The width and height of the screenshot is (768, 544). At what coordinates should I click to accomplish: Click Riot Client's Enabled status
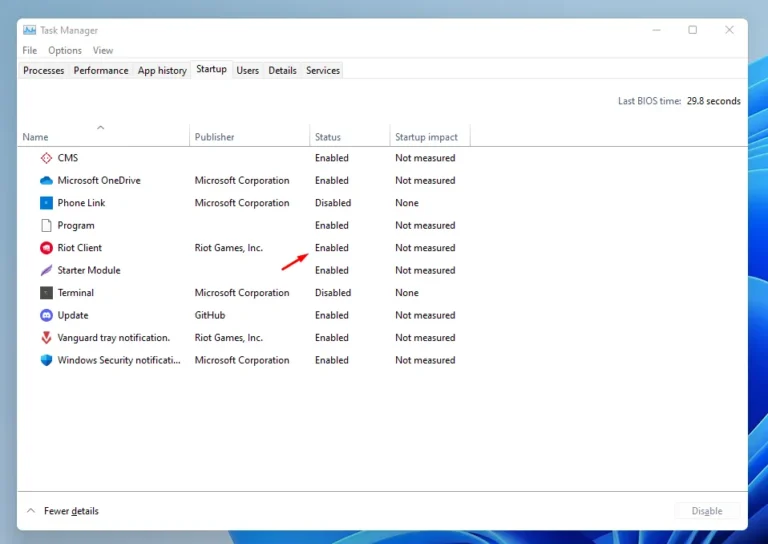pos(332,248)
